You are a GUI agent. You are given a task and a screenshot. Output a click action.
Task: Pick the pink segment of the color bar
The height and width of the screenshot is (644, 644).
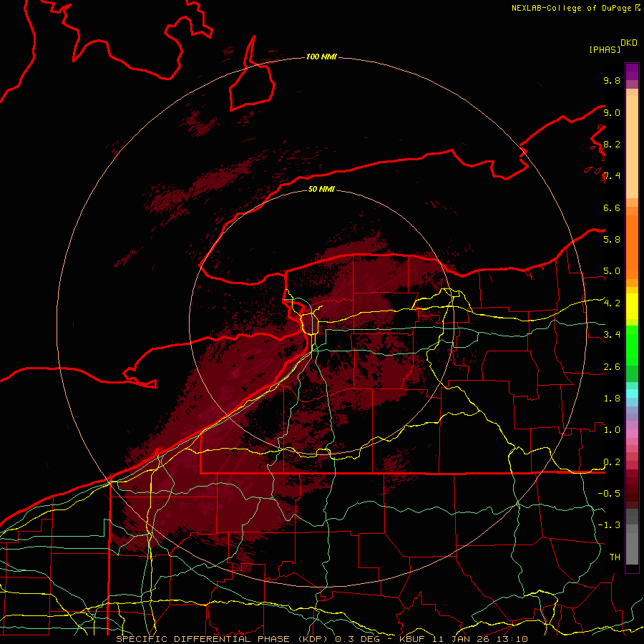[632, 434]
